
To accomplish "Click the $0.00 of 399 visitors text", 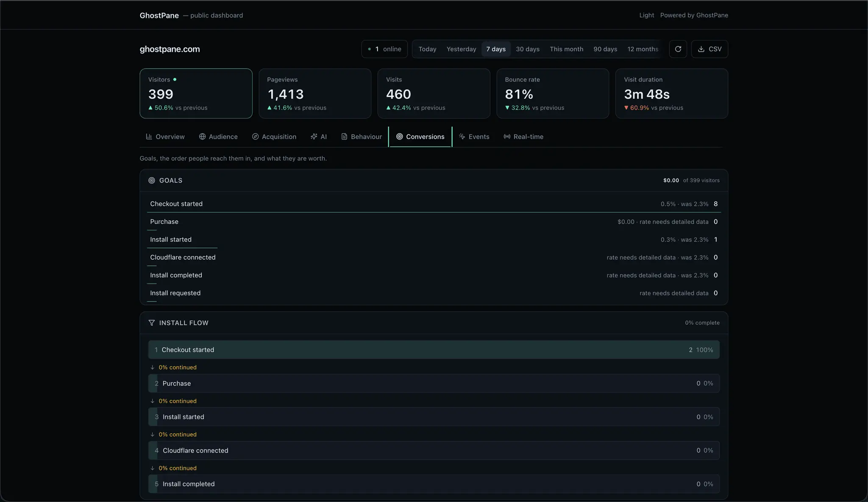I will [x=691, y=180].
